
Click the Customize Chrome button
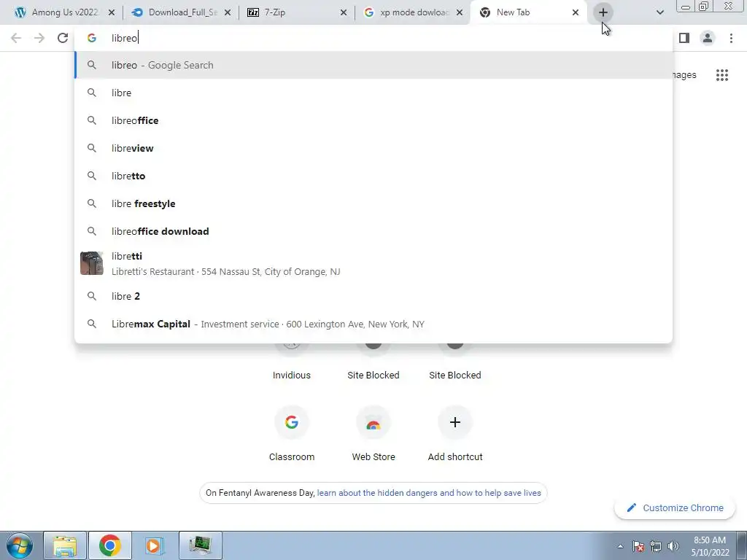pos(675,508)
